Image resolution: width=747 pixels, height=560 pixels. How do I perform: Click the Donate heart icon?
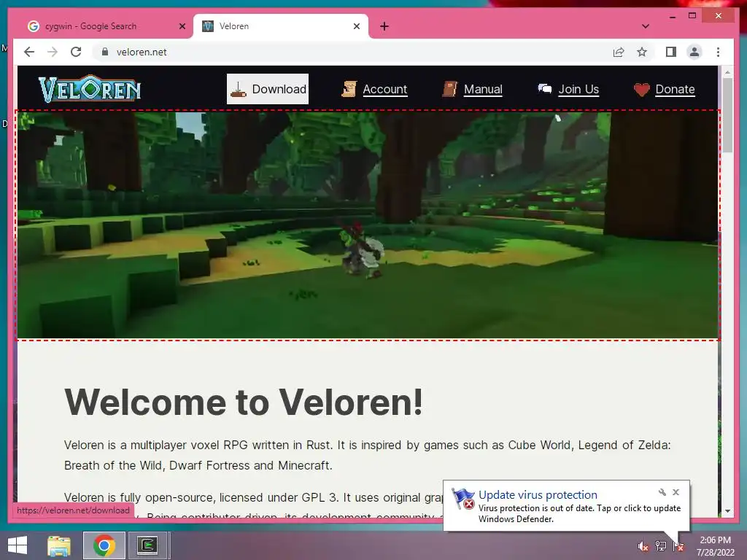pos(641,90)
